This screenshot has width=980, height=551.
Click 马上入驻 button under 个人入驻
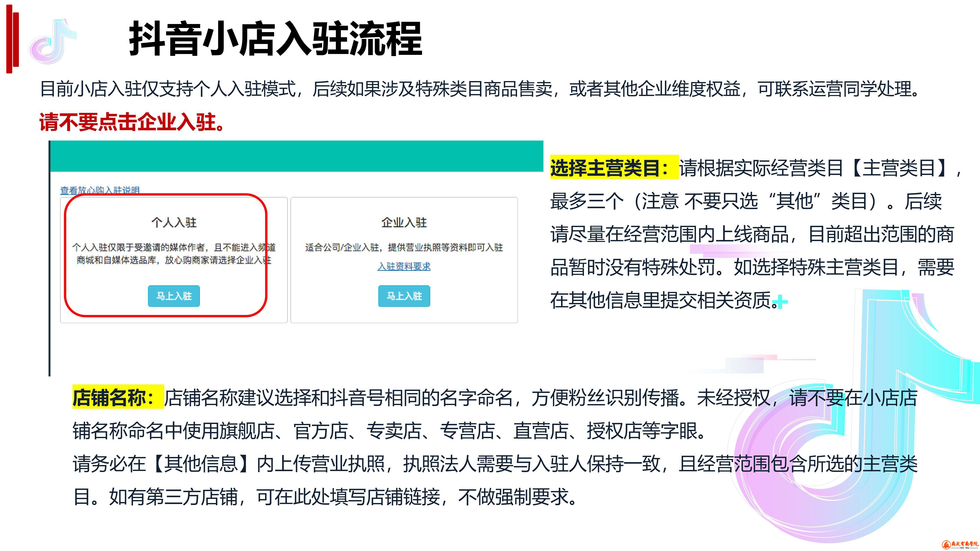click(174, 296)
